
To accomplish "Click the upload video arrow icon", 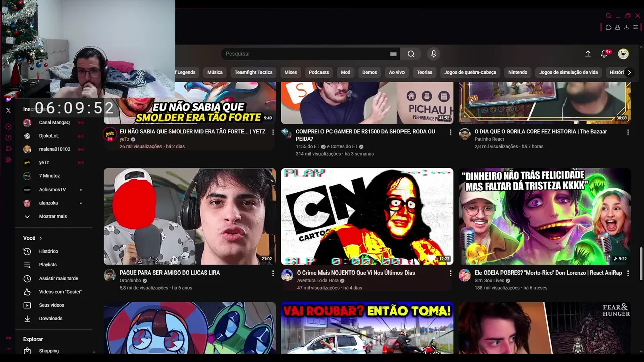I will [x=588, y=54].
